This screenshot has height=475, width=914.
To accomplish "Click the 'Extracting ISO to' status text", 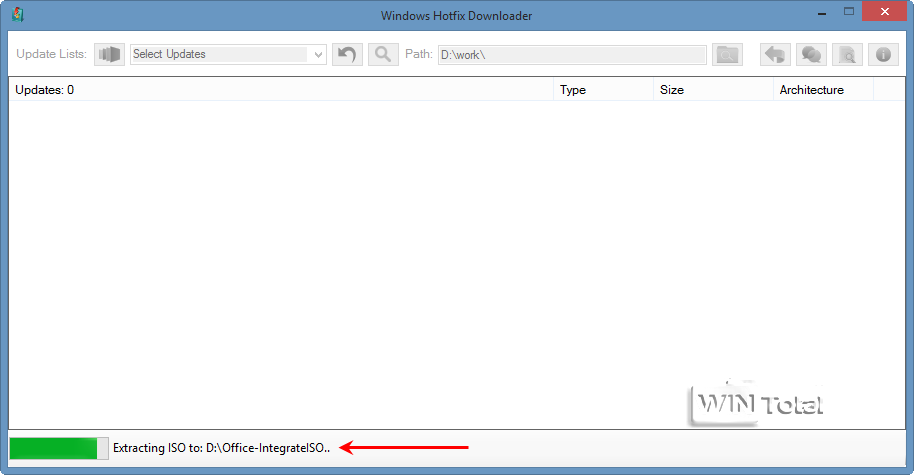I will [222, 448].
